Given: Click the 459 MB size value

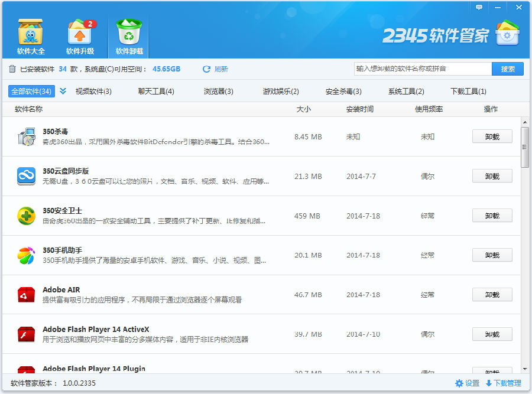Looking at the screenshot, I should coord(307,216).
